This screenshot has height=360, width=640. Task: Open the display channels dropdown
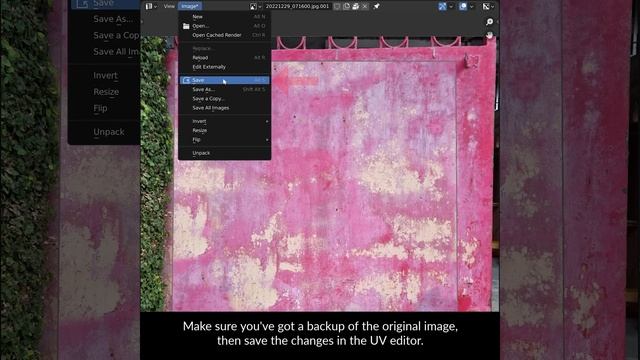tap(488, 6)
